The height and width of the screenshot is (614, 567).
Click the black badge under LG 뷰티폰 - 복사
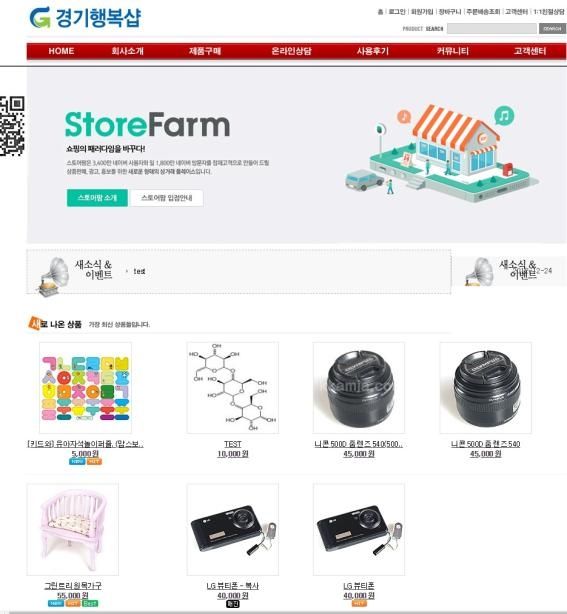pos(233,604)
